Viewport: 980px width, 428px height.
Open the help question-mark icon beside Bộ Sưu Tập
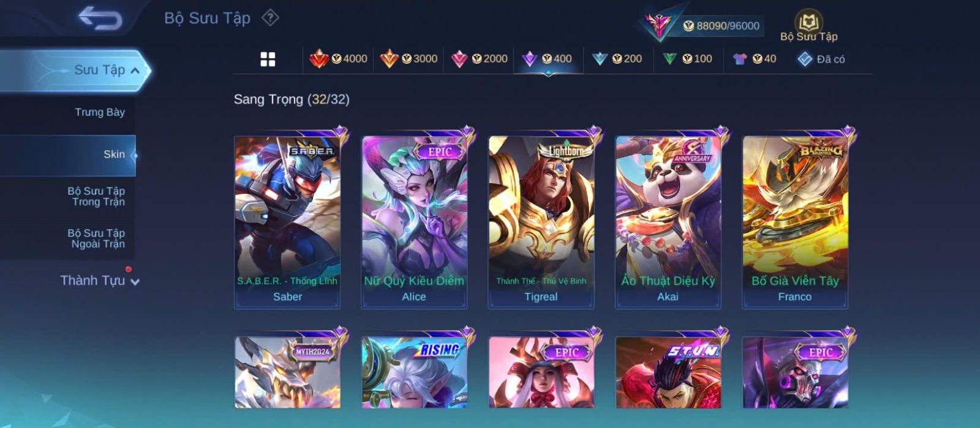point(270,18)
